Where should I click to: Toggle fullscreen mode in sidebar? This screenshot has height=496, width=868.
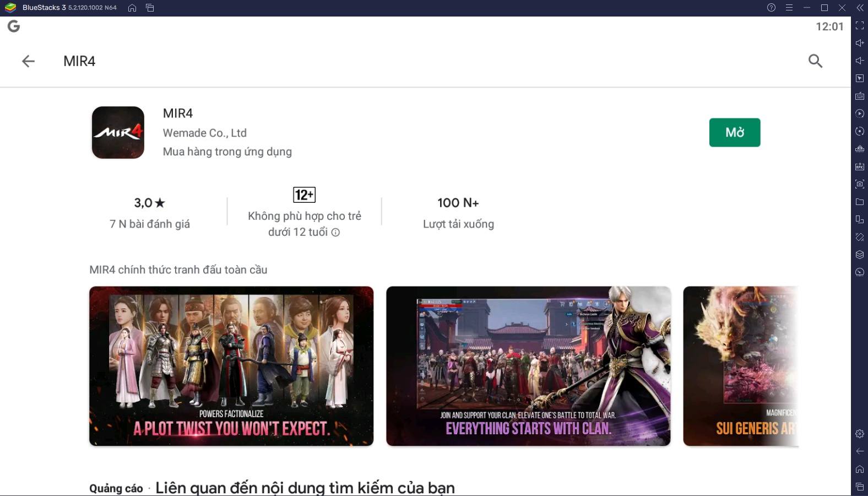click(860, 25)
